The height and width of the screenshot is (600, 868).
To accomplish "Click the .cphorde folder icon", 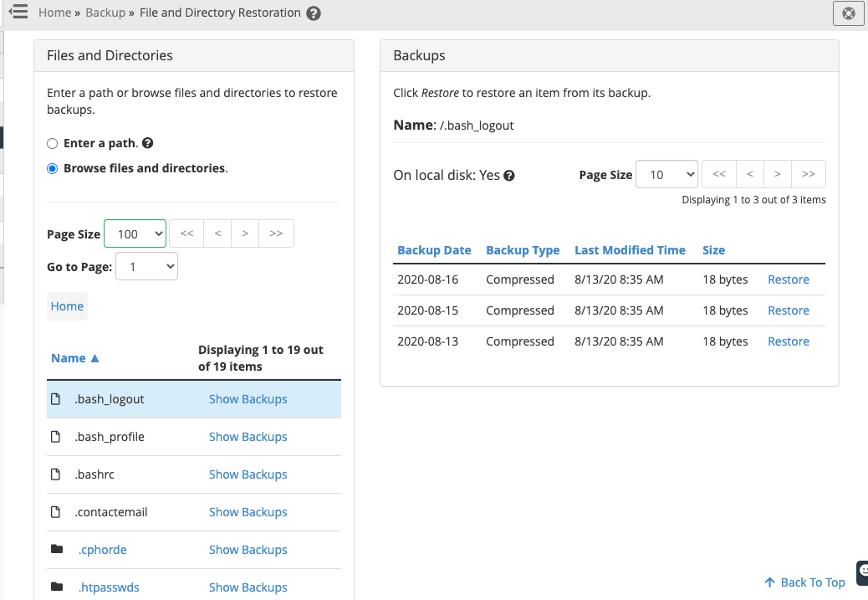I will pos(57,550).
